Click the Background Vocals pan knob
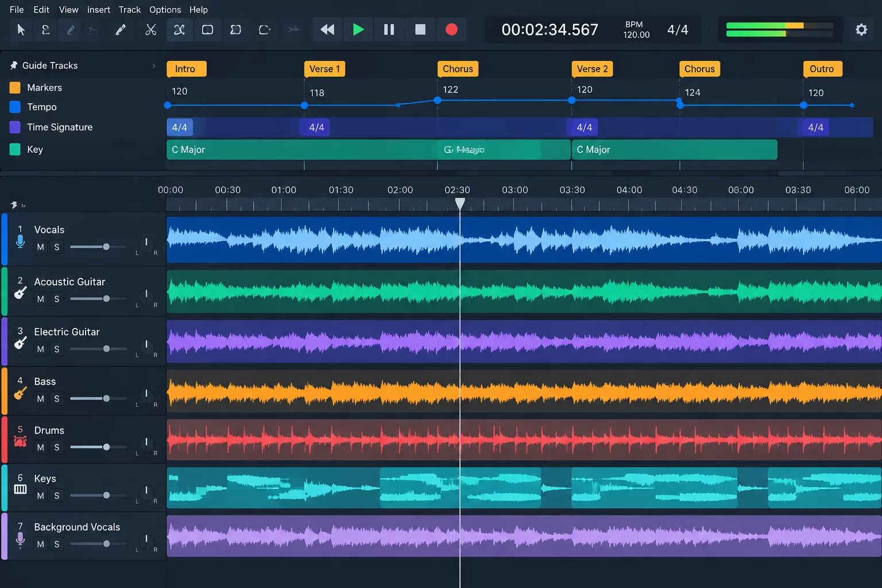882x588 pixels. tap(146, 540)
